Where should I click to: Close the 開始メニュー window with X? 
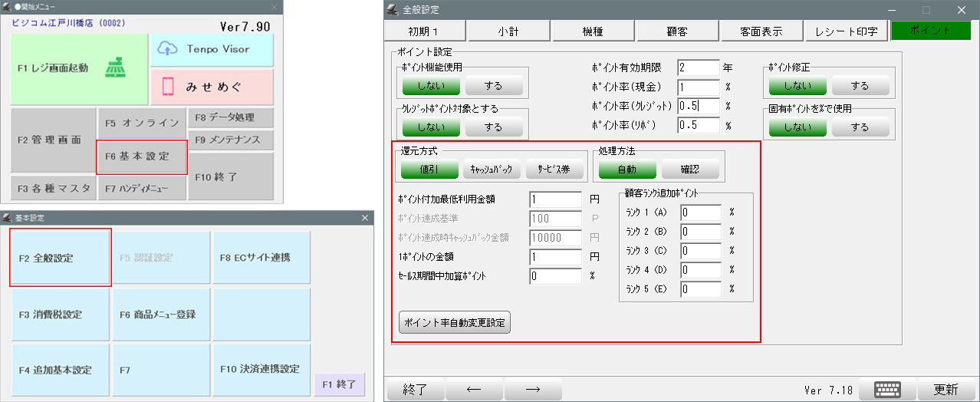[276, 5]
